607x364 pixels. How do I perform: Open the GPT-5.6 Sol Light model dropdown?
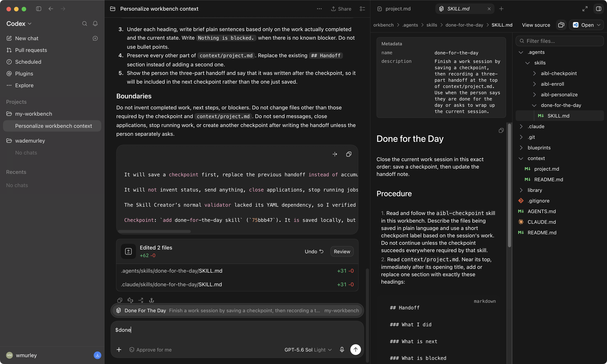click(308, 350)
